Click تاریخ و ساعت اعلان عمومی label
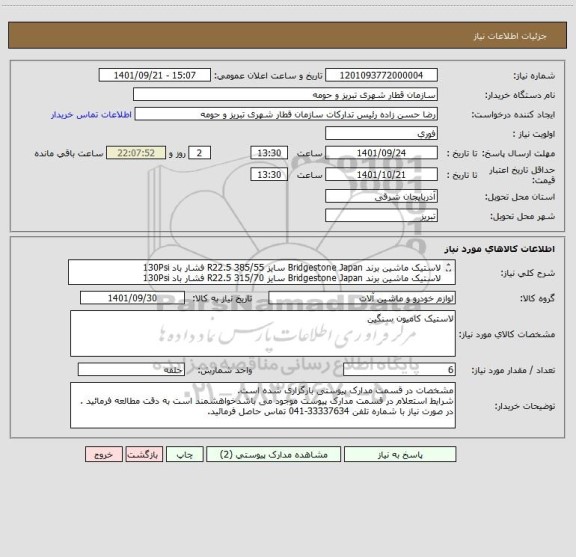This screenshot has height=557, width=576. coord(269,76)
